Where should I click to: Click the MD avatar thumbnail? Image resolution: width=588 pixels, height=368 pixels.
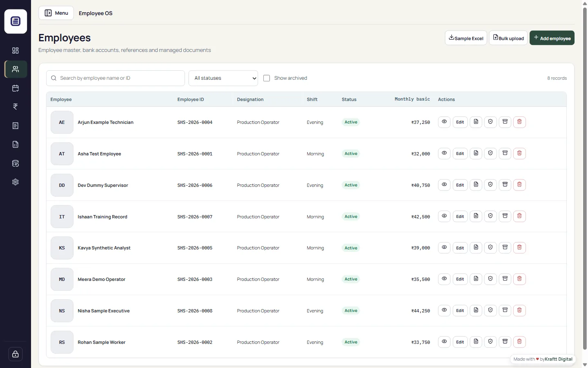(62, 279)
